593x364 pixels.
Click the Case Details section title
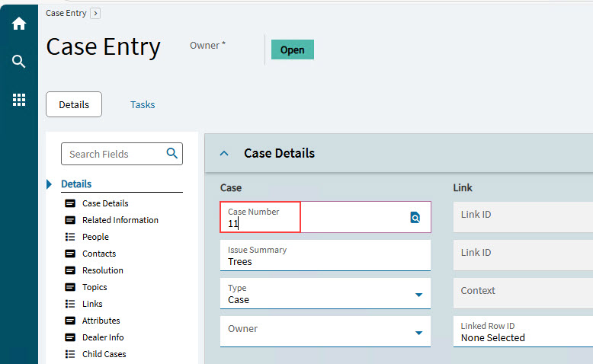click(x=279, y=153)
